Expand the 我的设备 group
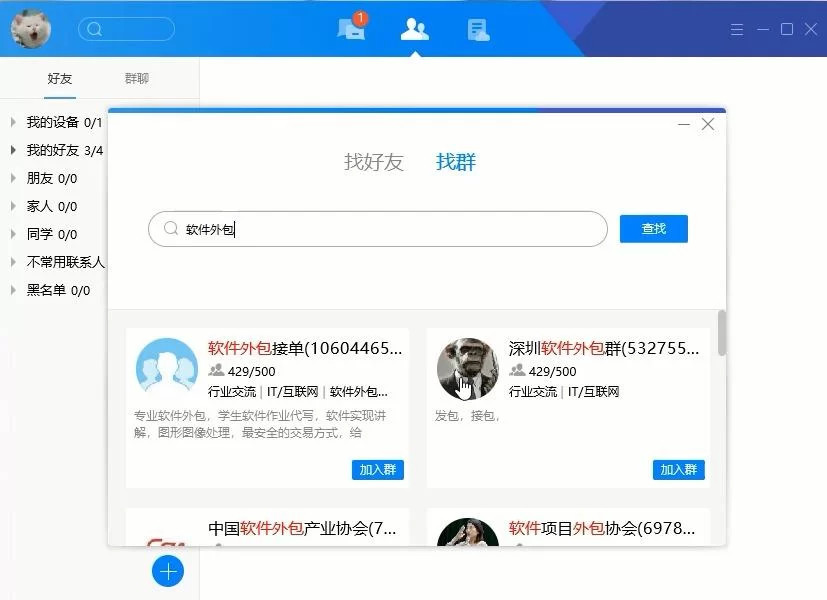 [13, 123]
